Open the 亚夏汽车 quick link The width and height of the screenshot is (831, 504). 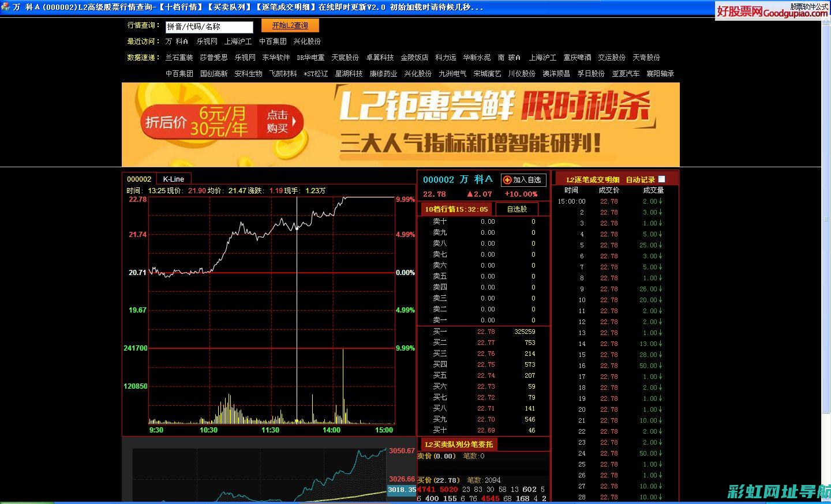[626, 74]
